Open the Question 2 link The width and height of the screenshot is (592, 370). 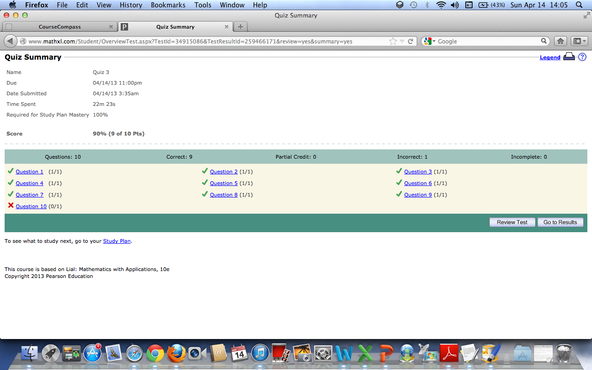[224, 172]
